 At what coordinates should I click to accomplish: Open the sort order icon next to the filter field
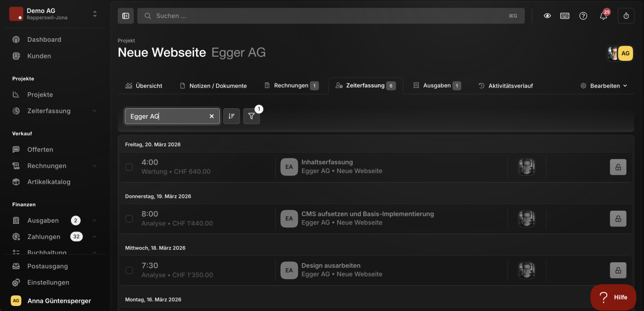tap(231, 116)
